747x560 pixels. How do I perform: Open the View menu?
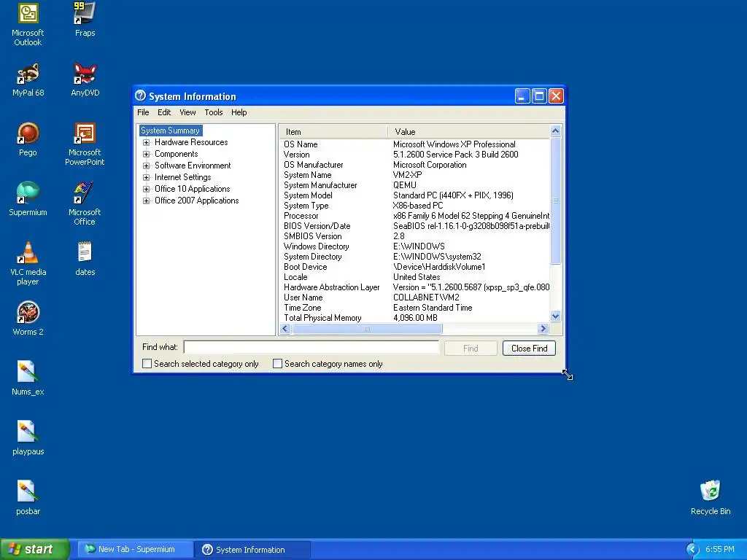pyautogui.click(x=187, y=112)
